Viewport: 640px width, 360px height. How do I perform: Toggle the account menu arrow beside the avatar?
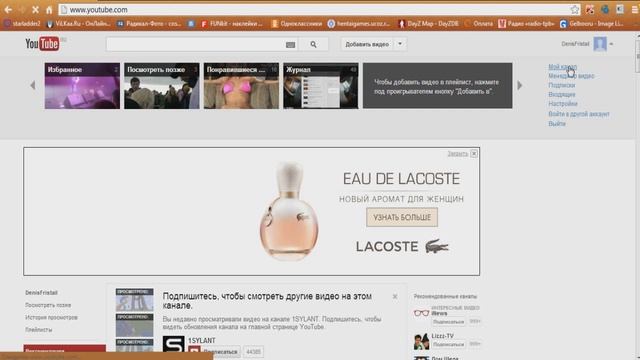tap(611, 44)
